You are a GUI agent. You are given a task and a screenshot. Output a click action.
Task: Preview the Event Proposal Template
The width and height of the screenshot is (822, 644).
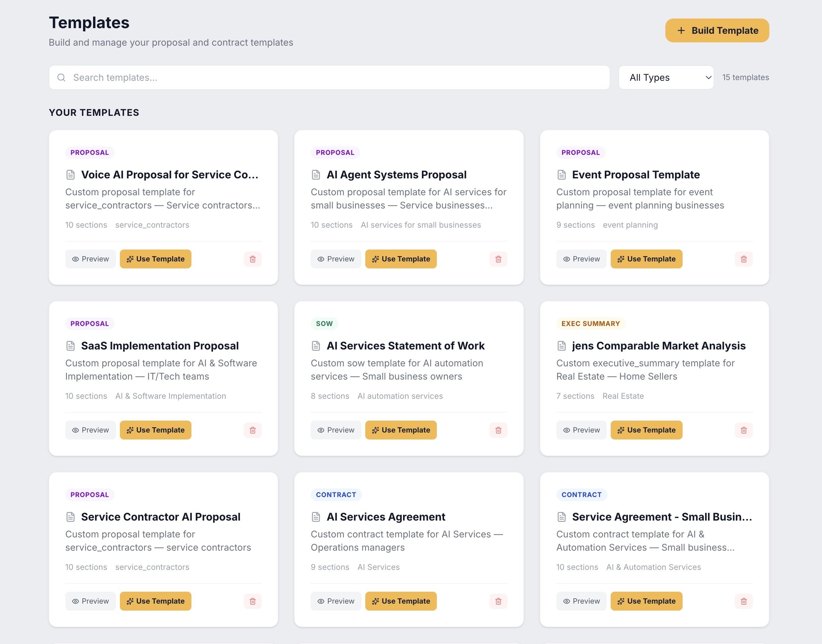(x=581, y=259)
